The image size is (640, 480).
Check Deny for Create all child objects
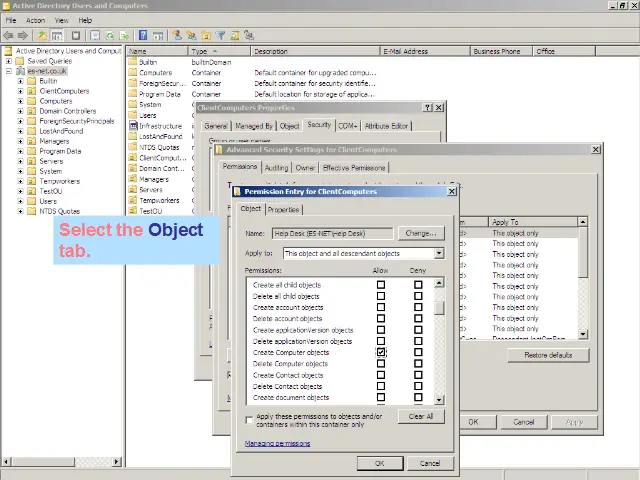pyautogui.click(x=418, y=284)
